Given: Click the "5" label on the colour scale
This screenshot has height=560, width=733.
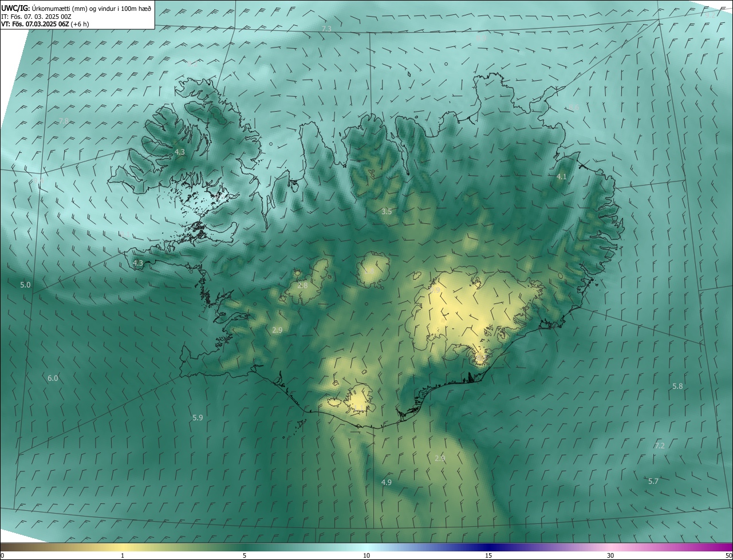Looking at the screenshot, I should 245,556.
